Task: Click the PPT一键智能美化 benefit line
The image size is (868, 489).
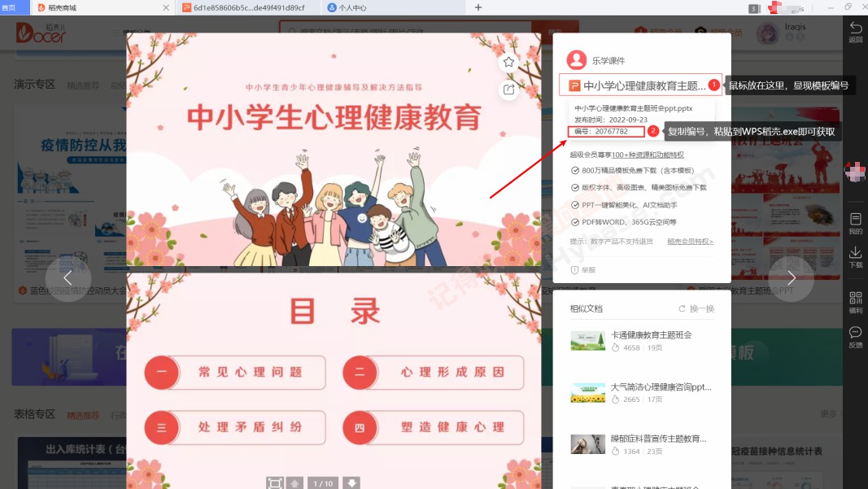Action: 625,205
